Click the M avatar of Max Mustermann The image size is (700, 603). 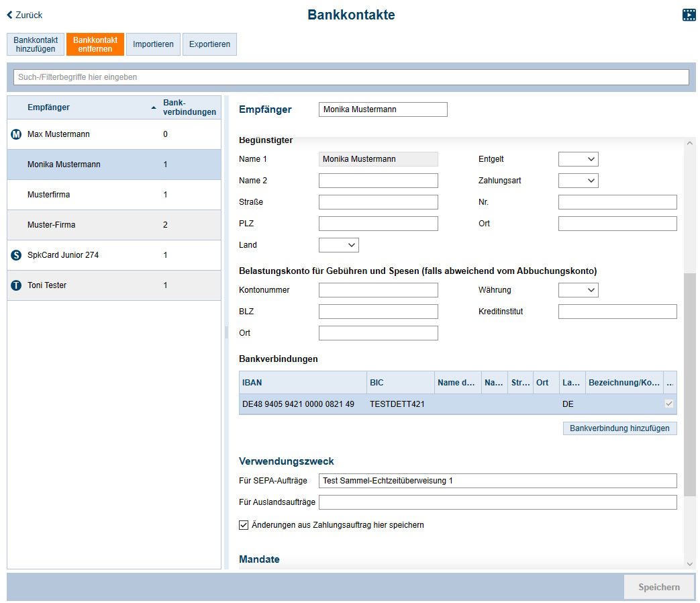click(16, 134)
